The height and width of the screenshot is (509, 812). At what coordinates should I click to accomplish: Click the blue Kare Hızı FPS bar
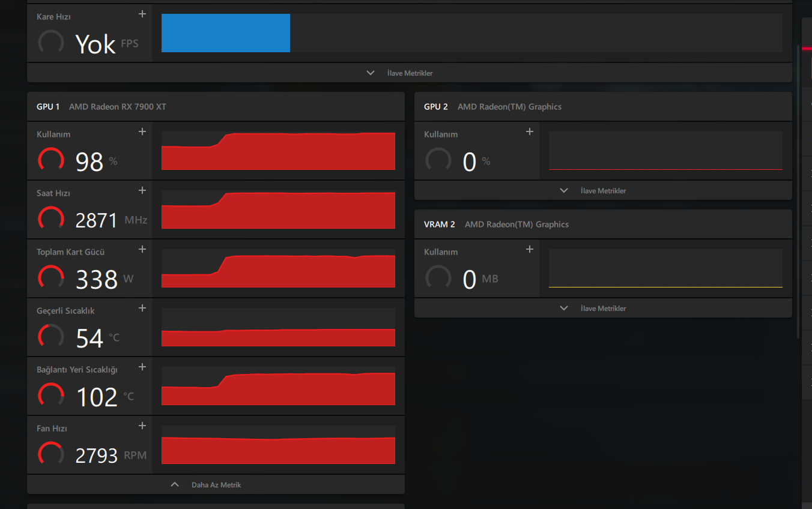pos(226,33)
